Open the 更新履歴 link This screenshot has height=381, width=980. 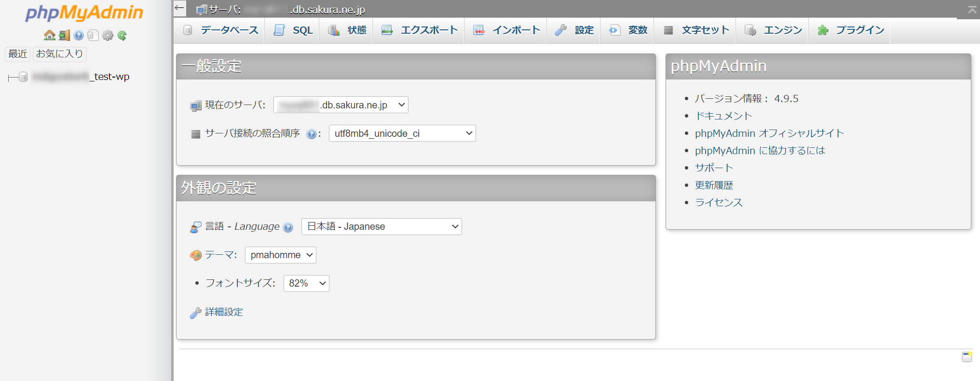pos(714,185)
